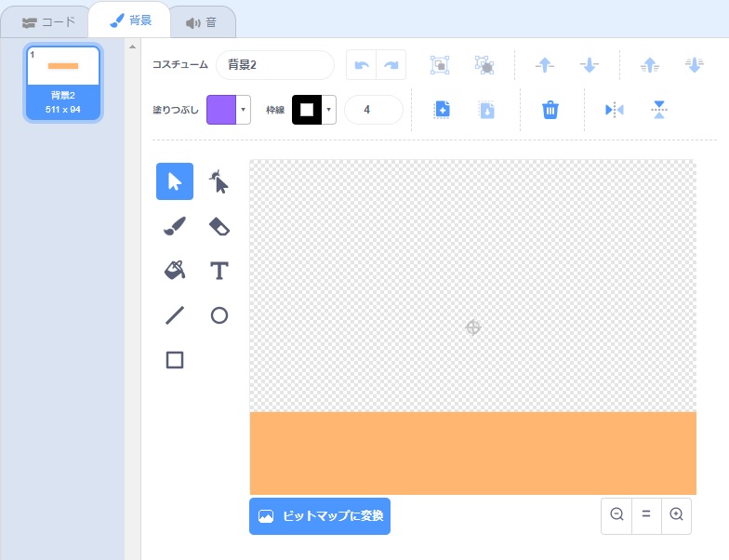
Task: Click the undo arrow button
Action: point(362,65)
